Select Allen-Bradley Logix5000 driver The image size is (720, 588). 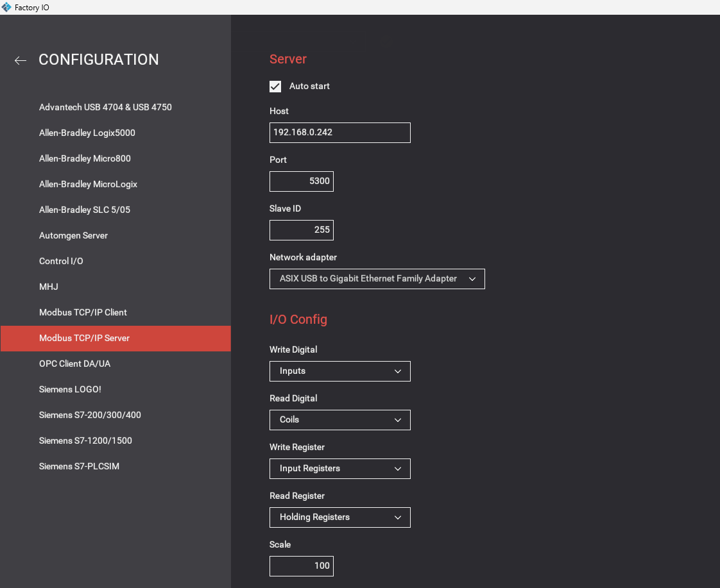click(x=87, y=133)
